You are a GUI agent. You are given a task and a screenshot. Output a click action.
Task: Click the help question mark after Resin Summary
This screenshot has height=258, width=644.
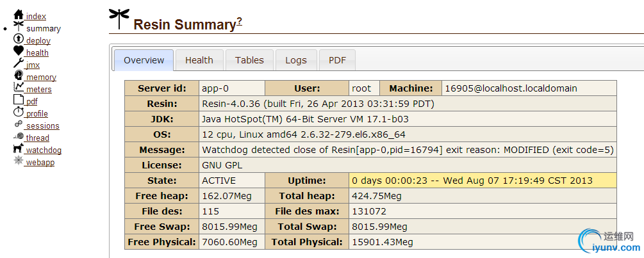tap(240, 21)
